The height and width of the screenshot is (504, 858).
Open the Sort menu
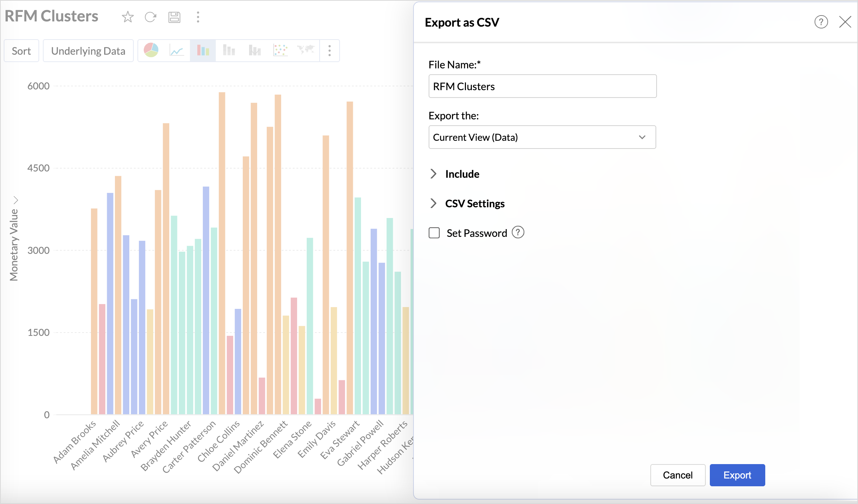click(x=21, y=51)
